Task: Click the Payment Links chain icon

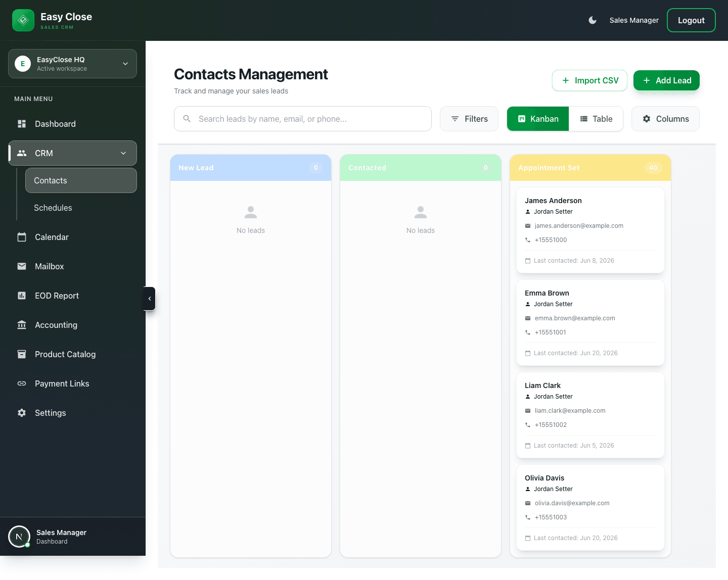Action: (x=22, y=383)
